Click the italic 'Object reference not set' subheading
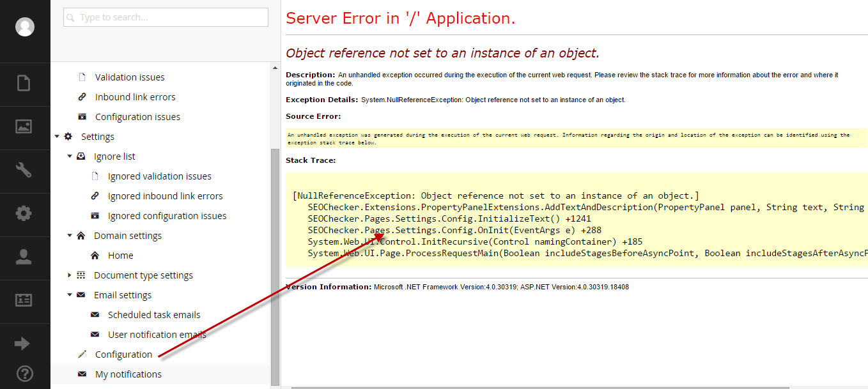 442,53
